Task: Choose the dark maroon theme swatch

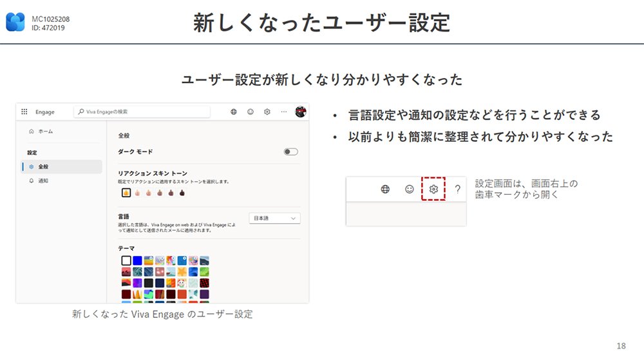Action: (126, 294)
